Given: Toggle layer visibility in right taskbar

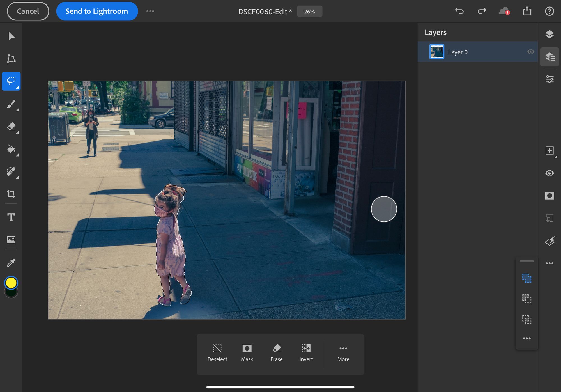Looking at the screenshot, I should [549, 173].
